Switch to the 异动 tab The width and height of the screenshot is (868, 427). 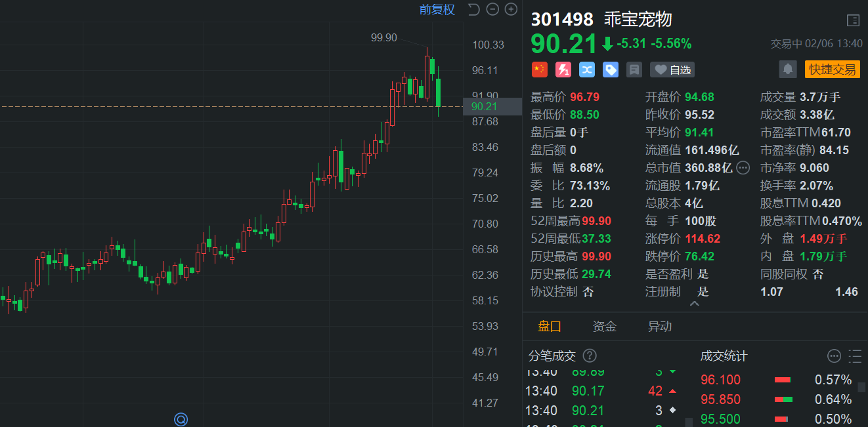pyautogui.click(x=660, y=326)
